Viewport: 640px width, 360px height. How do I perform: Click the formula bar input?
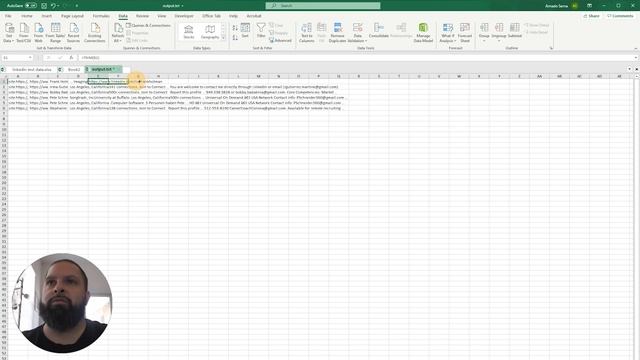pos(355,58)
